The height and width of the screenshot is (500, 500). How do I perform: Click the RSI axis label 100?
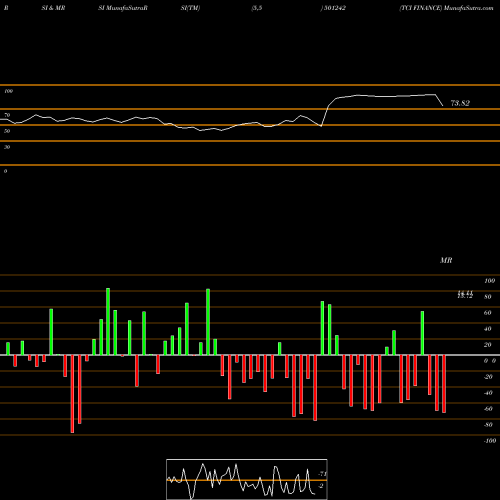(x=8, y=91)
